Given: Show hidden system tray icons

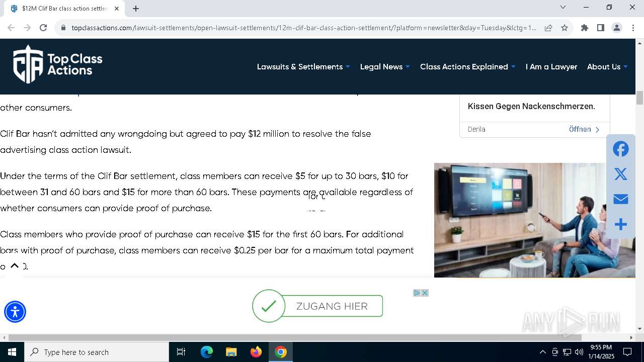Looking at the screenshot, I should pos(542,352).
